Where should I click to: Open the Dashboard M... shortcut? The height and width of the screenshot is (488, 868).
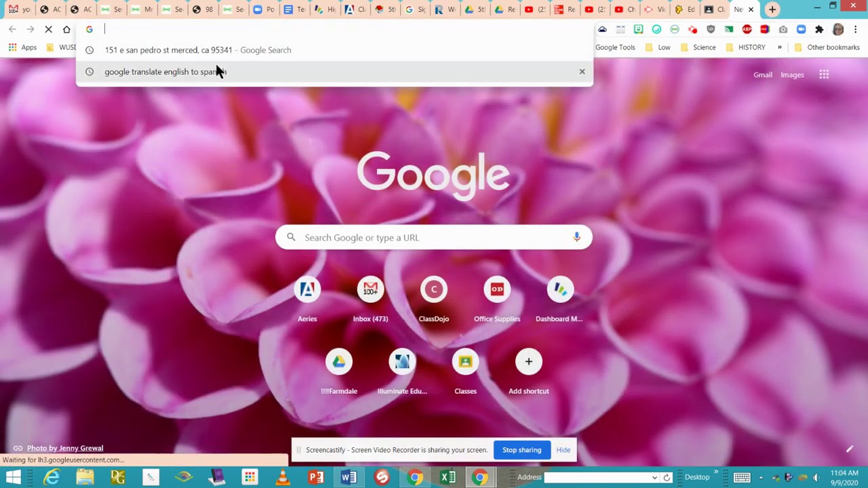coord(560,299)
